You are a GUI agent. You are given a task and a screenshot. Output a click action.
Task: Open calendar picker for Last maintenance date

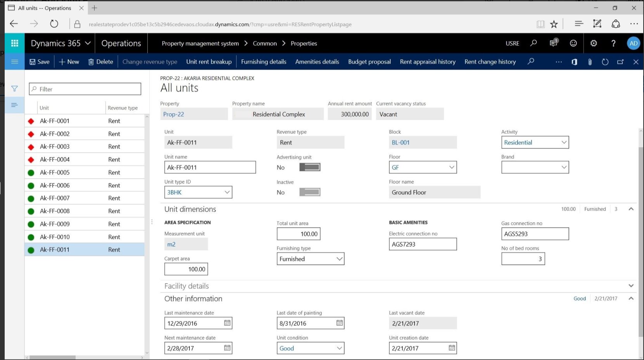click(x=227, y=323)
